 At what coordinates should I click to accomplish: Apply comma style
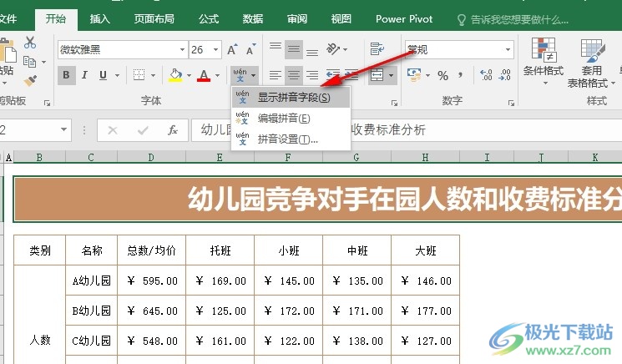[x=460, y=75]
